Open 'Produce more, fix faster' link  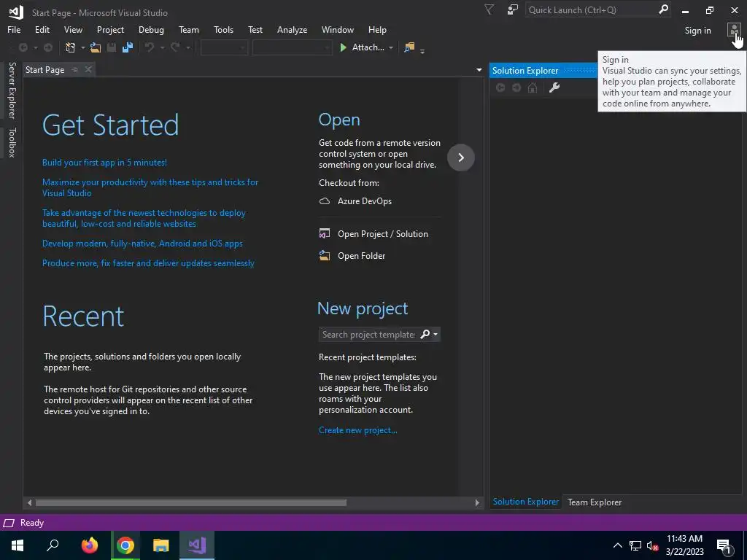tap(148, 262)
